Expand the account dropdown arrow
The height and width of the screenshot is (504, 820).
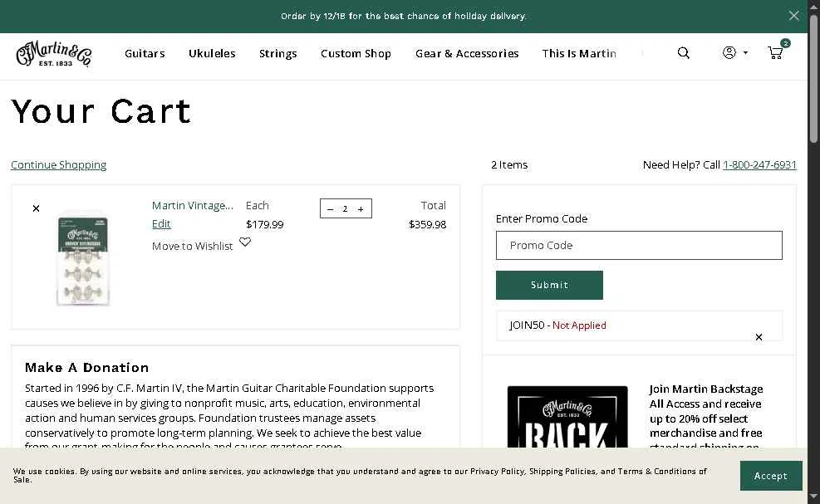[745, 53]
